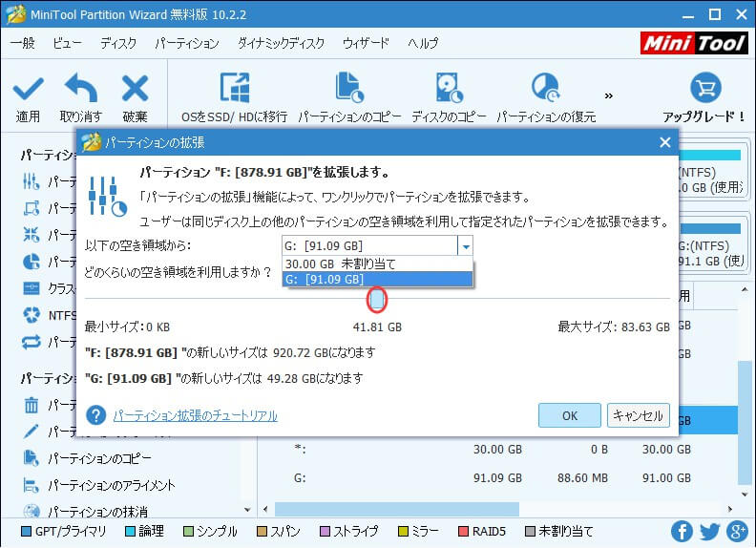Click パーティションの抹消 in the sidebar
The image size is (756, 548).
tap(98, 511)
